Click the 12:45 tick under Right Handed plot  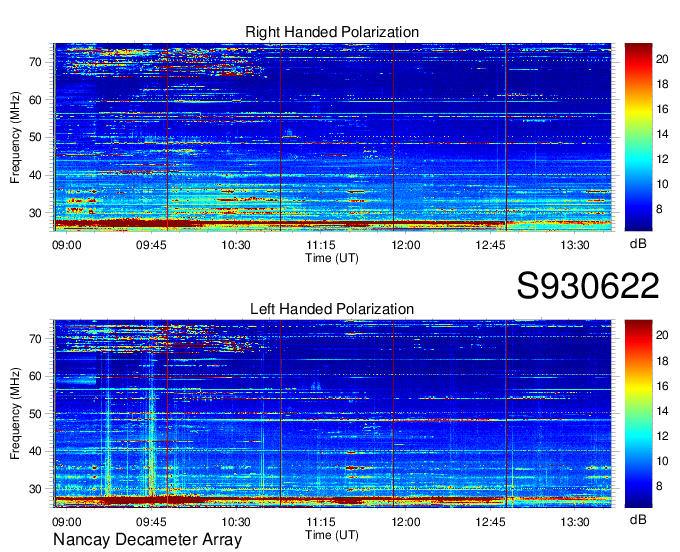tap(490, 245)
